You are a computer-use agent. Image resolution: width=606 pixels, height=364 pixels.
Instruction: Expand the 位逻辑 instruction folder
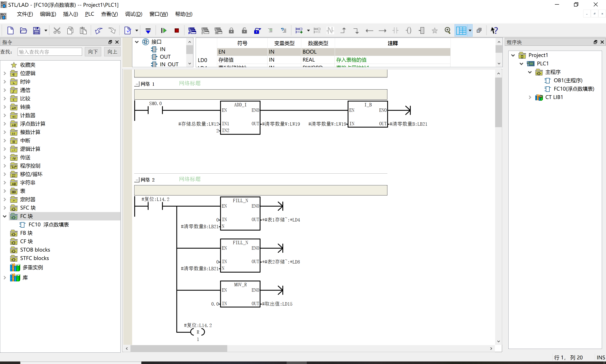[5, 73]
